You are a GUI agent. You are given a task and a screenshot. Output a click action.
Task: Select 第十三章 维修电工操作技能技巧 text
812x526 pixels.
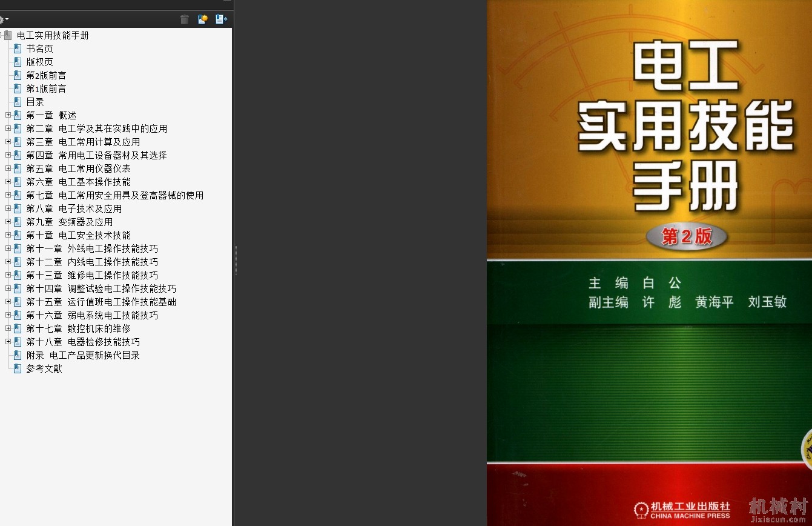pyautogui.click(x=92, y=275)
